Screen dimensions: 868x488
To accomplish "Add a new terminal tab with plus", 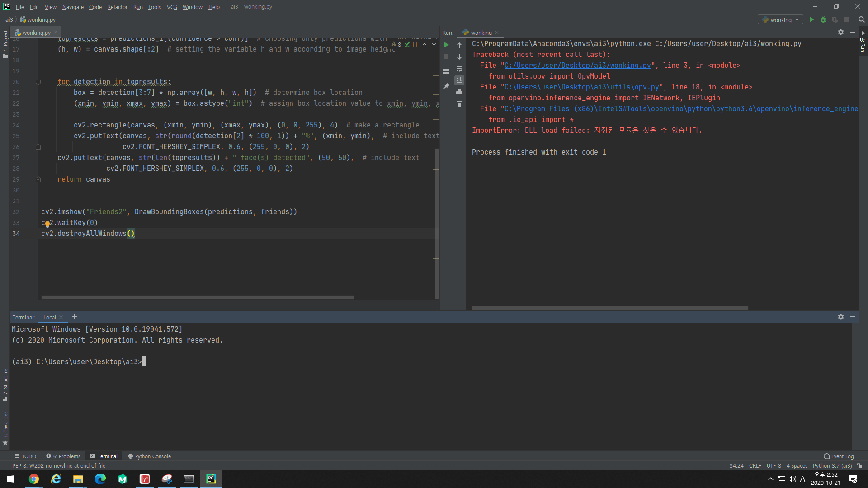I will tap(75, 317).
